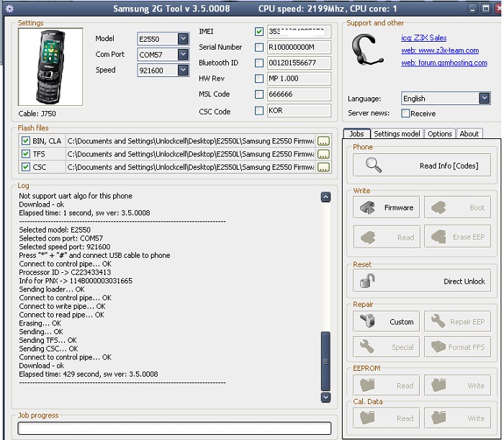The height and width of the screenshot is (440, 504).
Task: Click log scrollbar up arrow
Action: pos(325,197)
